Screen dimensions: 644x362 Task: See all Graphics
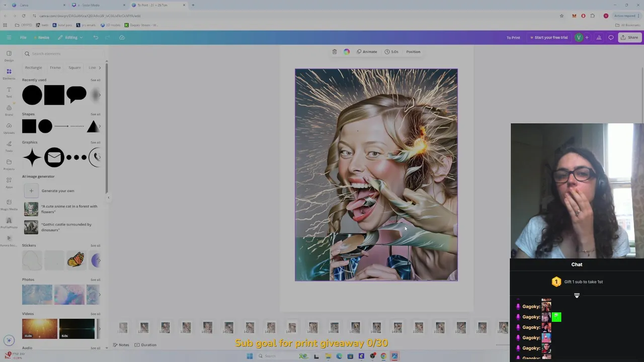[x=95, y=142]
